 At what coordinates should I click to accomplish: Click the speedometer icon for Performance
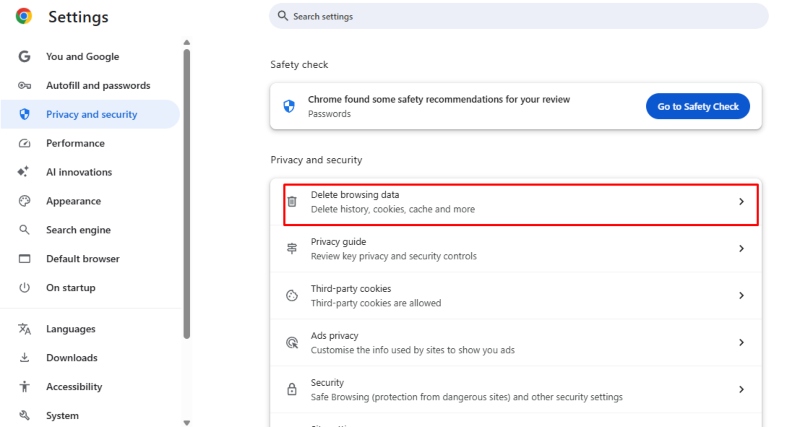[24, 143]
